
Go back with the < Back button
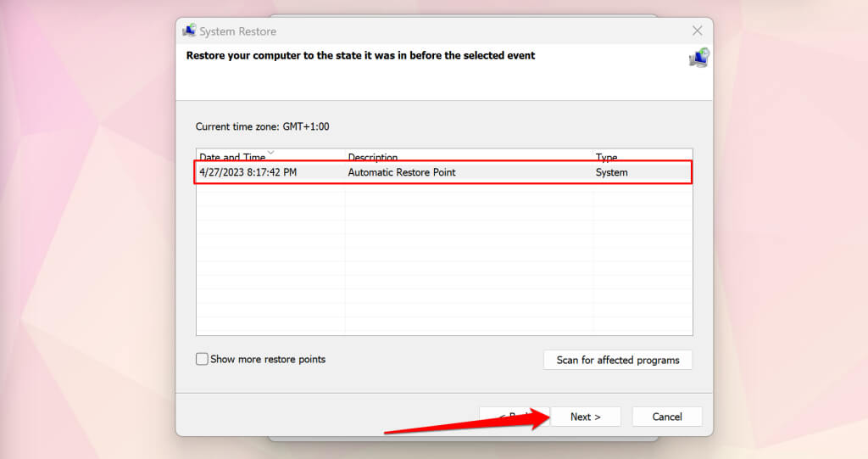[x=515, y=417]
